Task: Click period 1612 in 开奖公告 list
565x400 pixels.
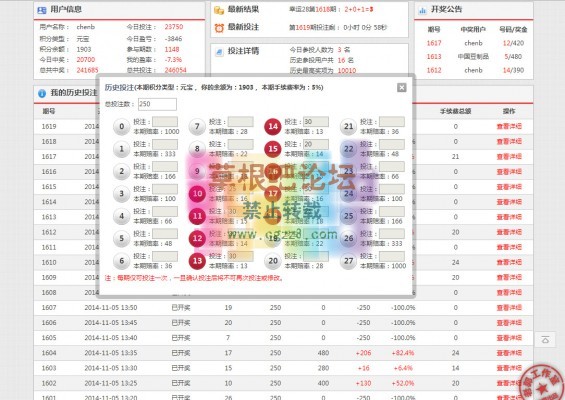Action: tap(434, 70)
